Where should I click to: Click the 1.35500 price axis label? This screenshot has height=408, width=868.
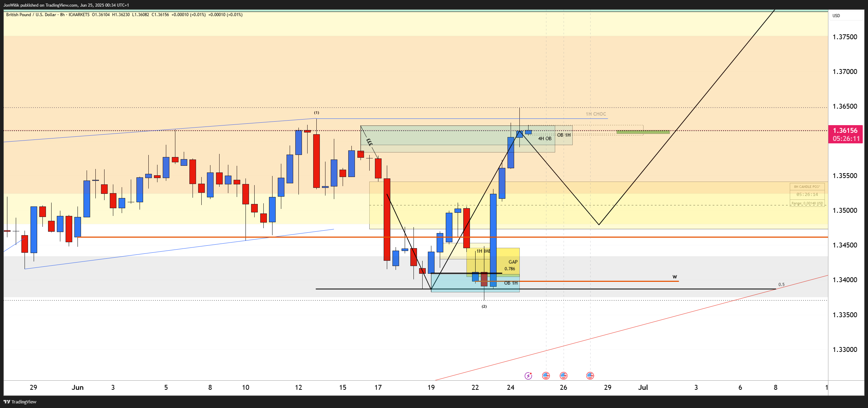tap(845, 176)
